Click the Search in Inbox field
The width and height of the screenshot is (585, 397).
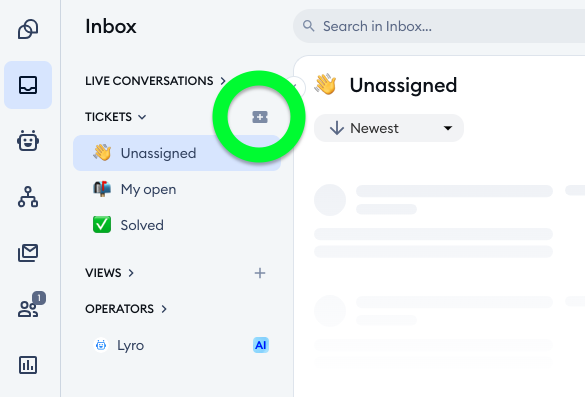439,26
